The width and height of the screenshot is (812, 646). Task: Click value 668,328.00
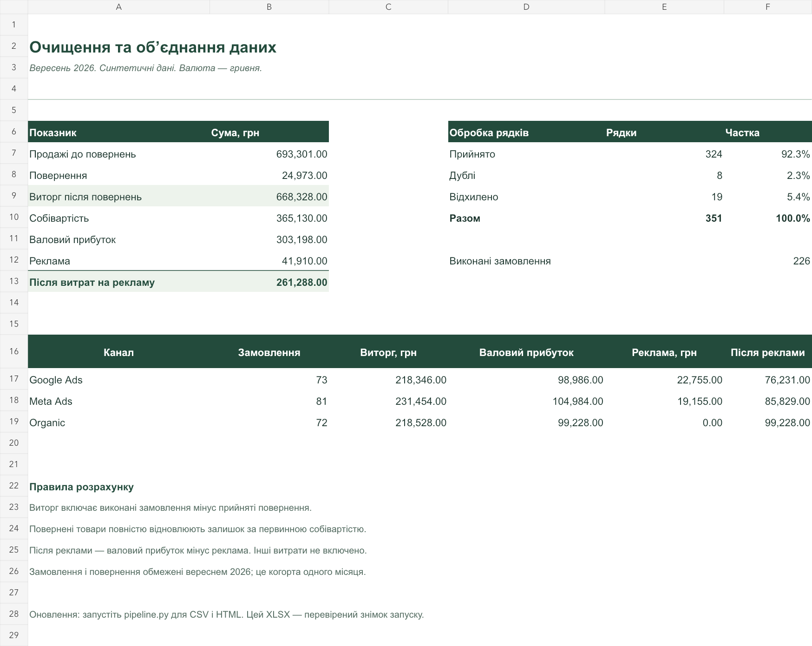[301, 197]
